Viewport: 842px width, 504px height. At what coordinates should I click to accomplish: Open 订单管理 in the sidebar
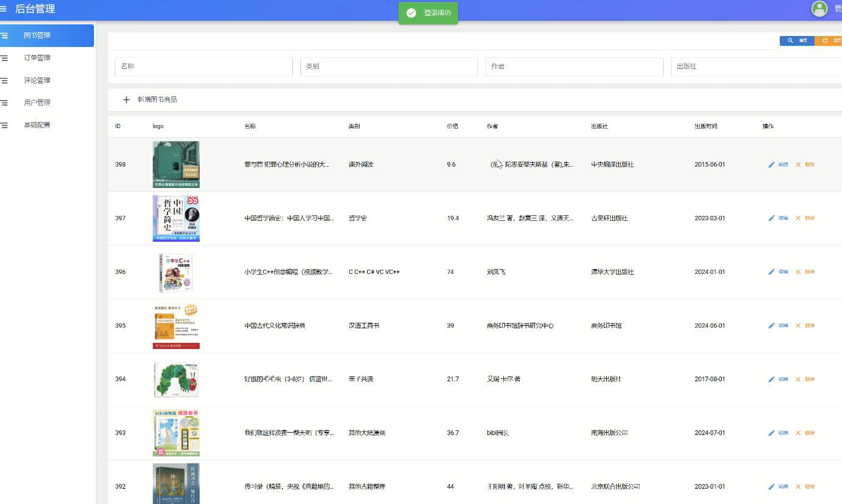47,58
